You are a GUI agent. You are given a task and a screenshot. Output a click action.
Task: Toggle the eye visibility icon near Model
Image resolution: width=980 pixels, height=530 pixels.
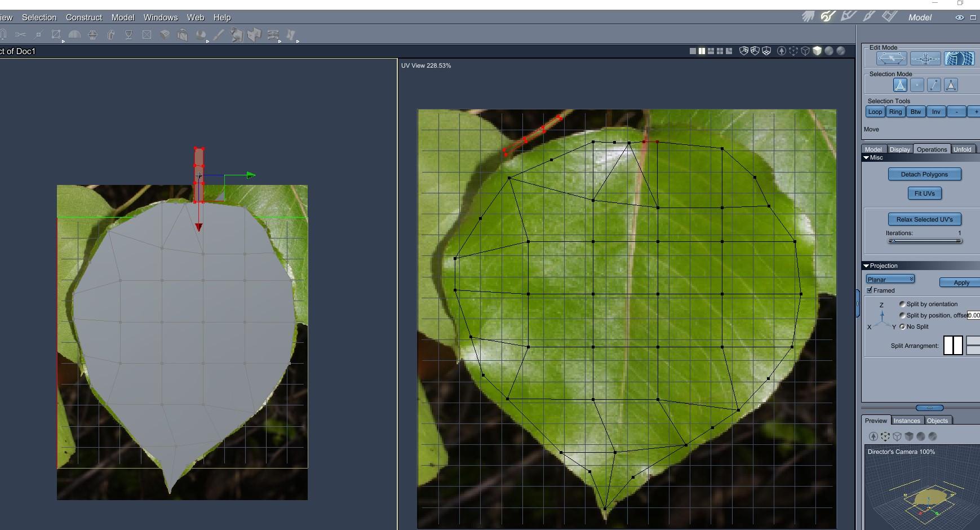click(959, 17)
